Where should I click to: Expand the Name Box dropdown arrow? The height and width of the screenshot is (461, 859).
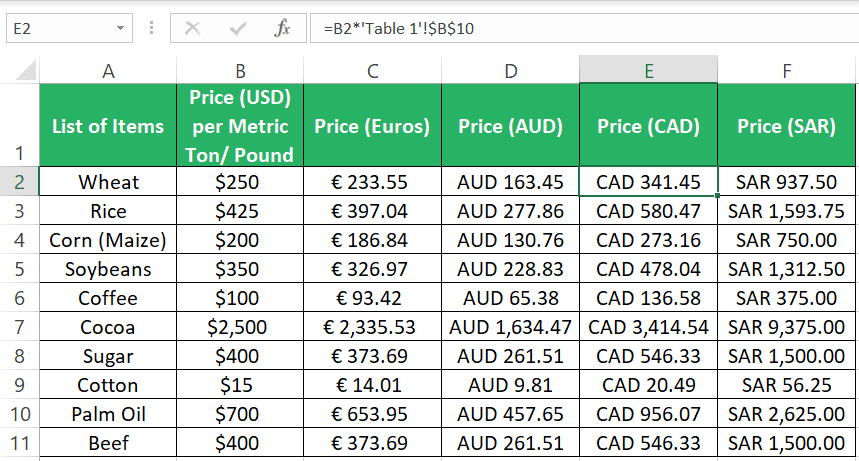[x=120, y=28]
